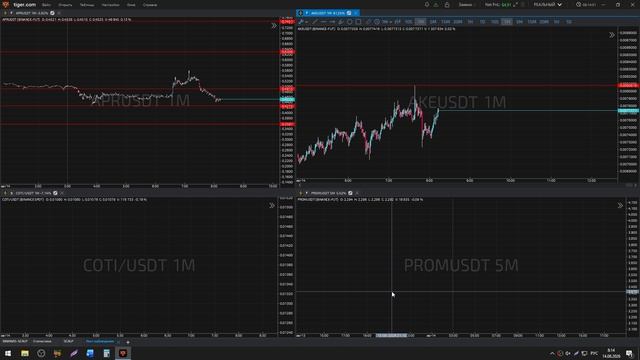The height and width of the screenshot is (360, 640).
Task: Click the crosshair icon on AKEUSDT tab
Action: coord(300,13)
